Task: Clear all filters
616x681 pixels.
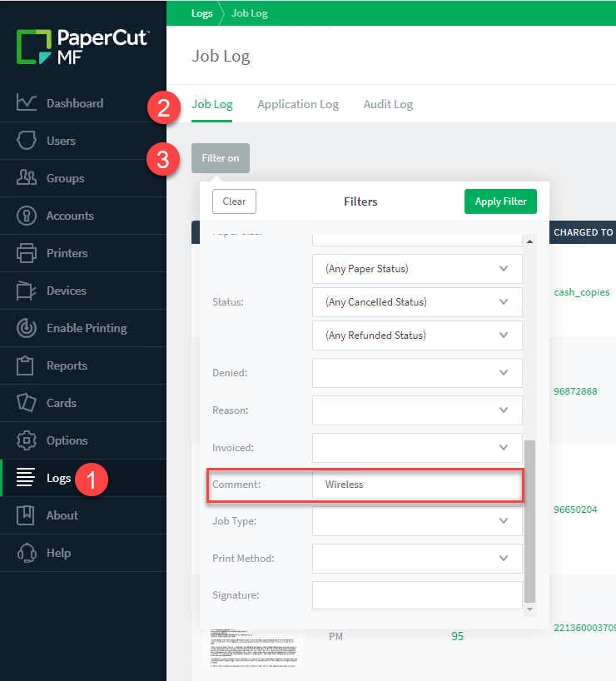Action: coord(234,201)
